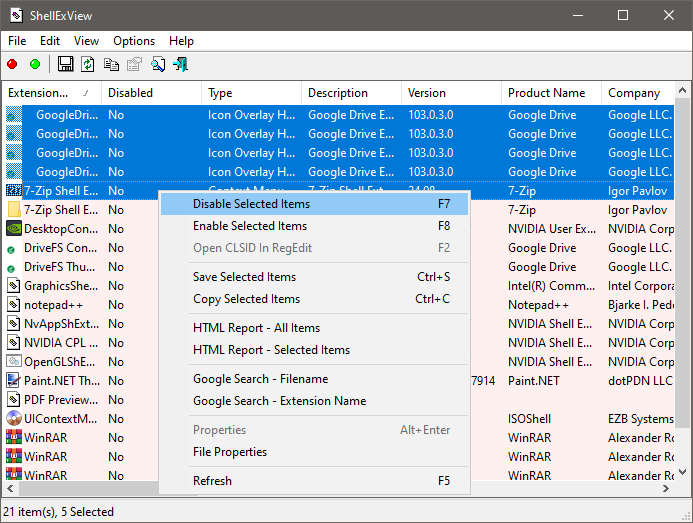The width and height of the screenshot is (693, 523).
Task: Click the 7-Zip icon of the selected row
Action: click(x=14, y=191)
